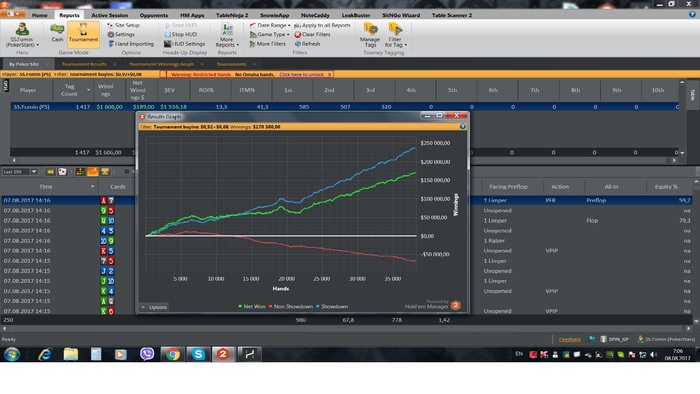Click the blue help icon top right
700x394 pixels.
pos(692,14)
